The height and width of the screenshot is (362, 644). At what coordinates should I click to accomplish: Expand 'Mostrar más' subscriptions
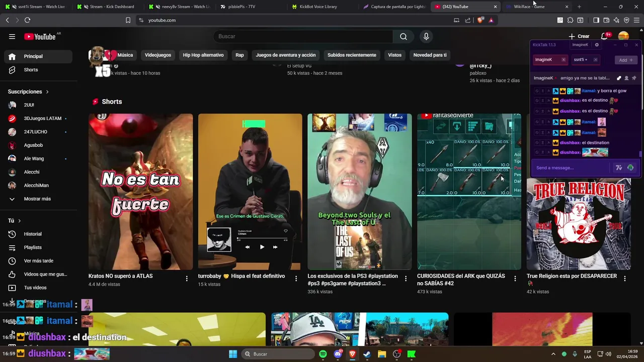pos(36,199)
